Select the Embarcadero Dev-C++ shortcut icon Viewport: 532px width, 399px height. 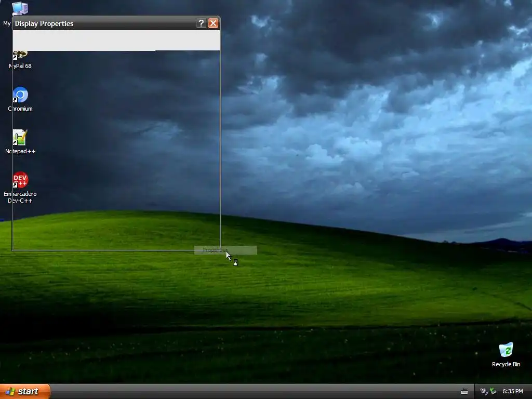[x=20, y=180]
